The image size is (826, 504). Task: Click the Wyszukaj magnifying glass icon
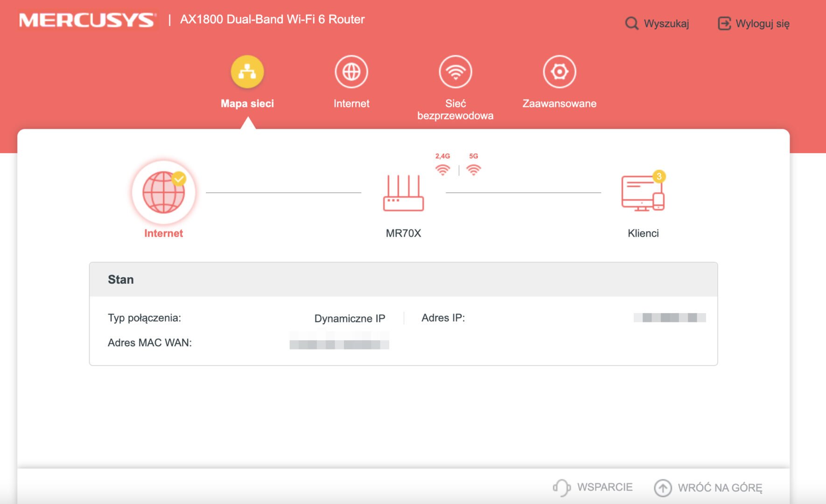point(631,23)
